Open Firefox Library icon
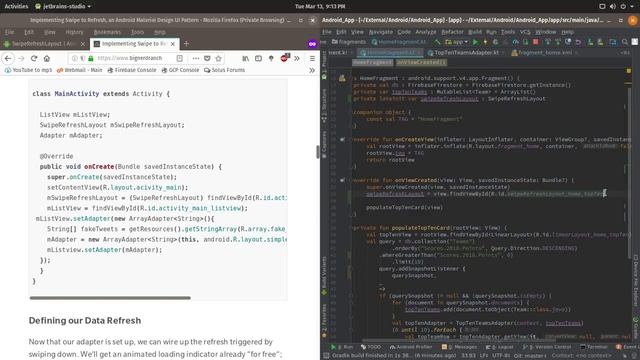The height and width of the screenshot is (360, 640). (245, 58)
